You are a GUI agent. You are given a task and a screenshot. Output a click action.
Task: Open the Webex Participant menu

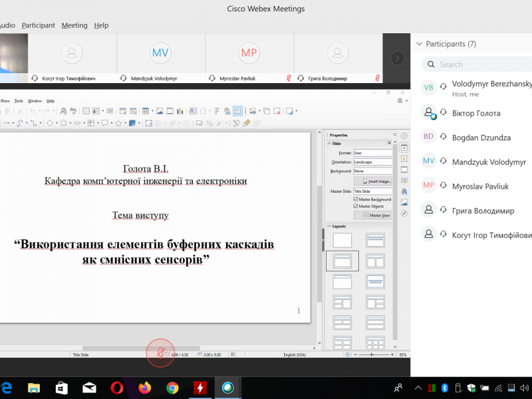38,25
